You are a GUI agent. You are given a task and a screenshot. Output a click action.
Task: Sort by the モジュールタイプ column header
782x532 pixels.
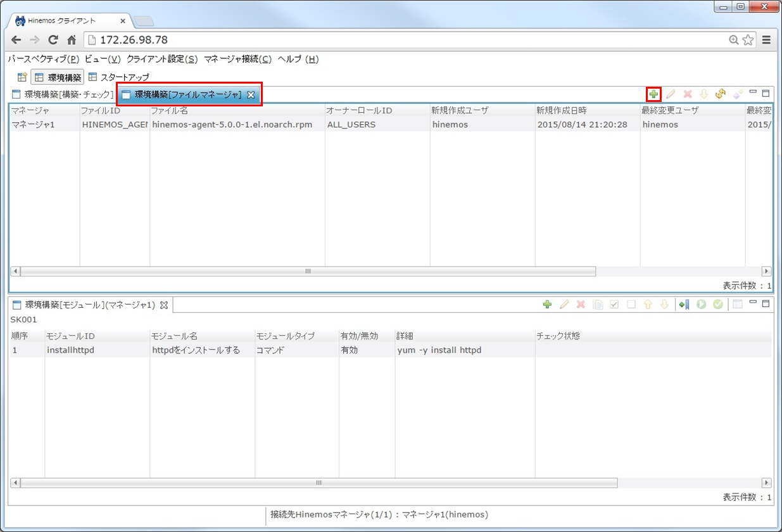(x=297, y=336)
